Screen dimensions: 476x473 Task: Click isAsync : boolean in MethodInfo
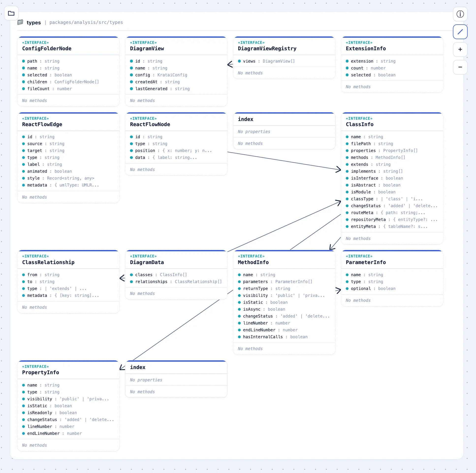(x=261, y=309)
